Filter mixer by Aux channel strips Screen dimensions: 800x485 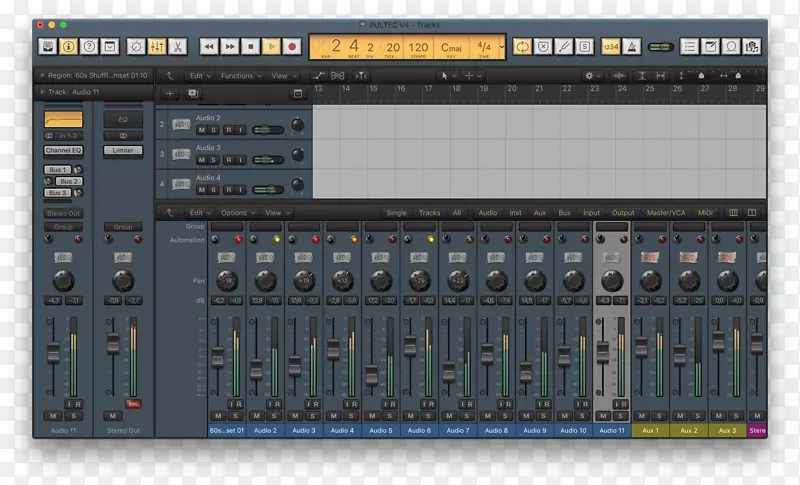pyautogui.click(x=540, y=212)
